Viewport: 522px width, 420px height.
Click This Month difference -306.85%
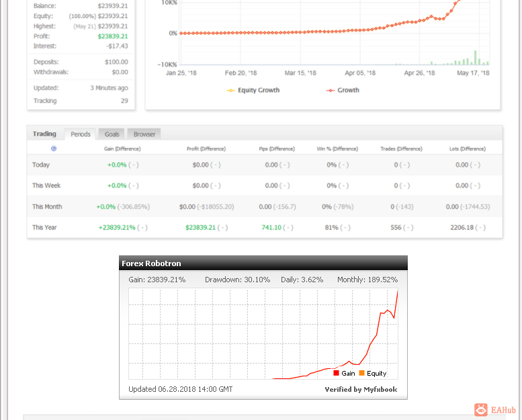click(134, 207)
